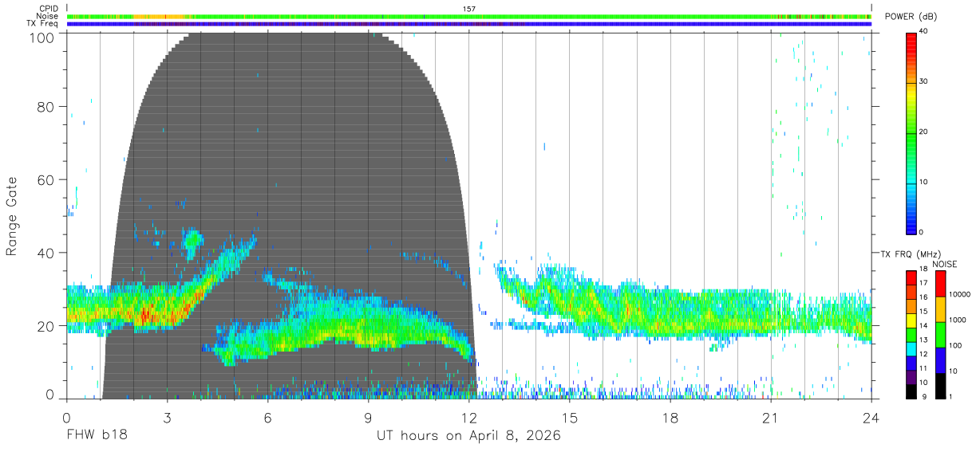The height and width of the screenshot is (452, 980).
Task: Click the 'POWER (dB)' legend title
Action: coord(910,17)
